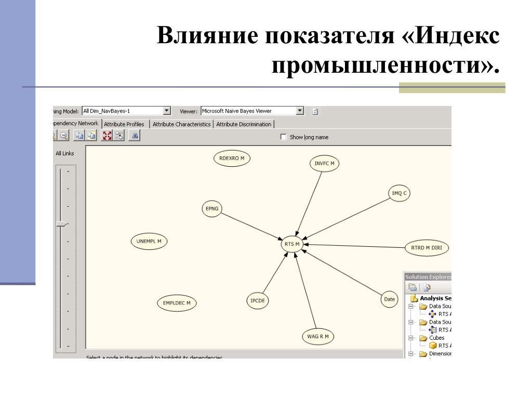Click the Analysis Services project icon
Screen dimensions: 532x399
click(x=414, y=299)
